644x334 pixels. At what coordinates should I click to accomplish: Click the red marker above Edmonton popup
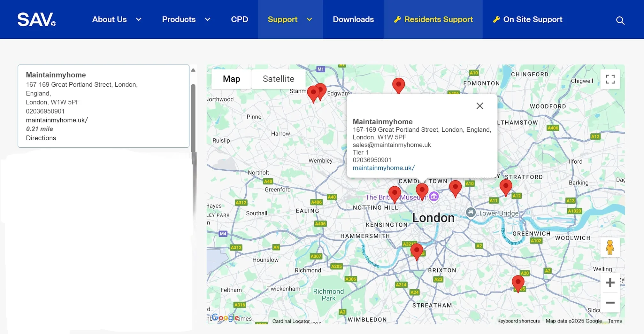pyautogui.click(x=398, y=86)
